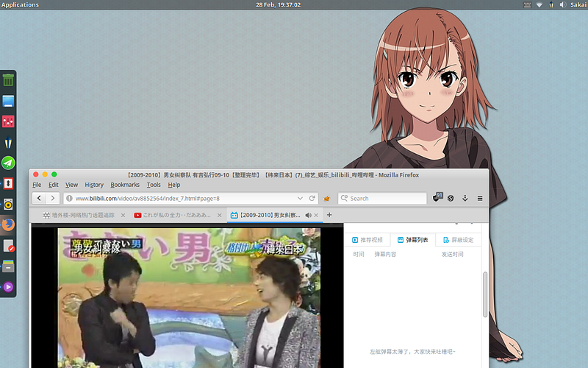Open the Help menu
The image size is (588, 368).
(x=174, y=185)
